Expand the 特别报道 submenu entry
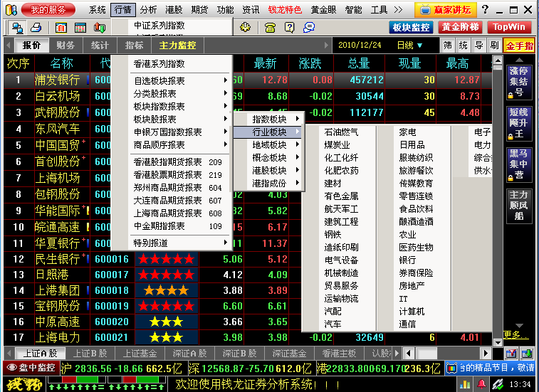 (180, 243)
